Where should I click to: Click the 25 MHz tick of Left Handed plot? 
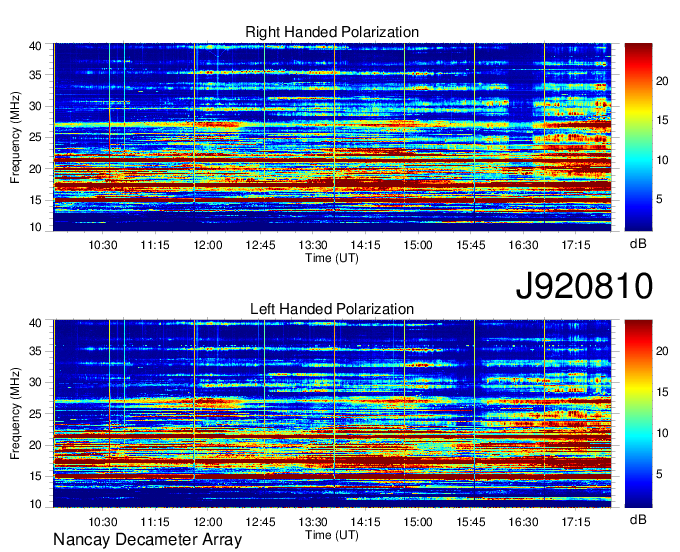tap(35, 414)
